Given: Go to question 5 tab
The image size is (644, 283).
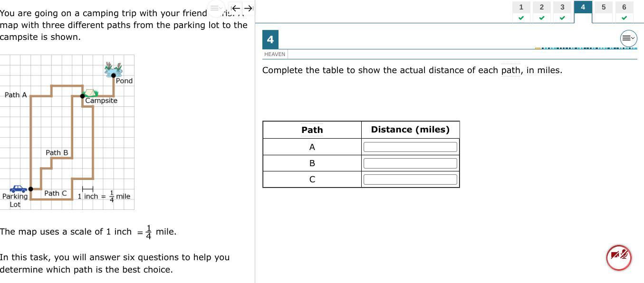Looking at the screenshot, I should point(604,12).
